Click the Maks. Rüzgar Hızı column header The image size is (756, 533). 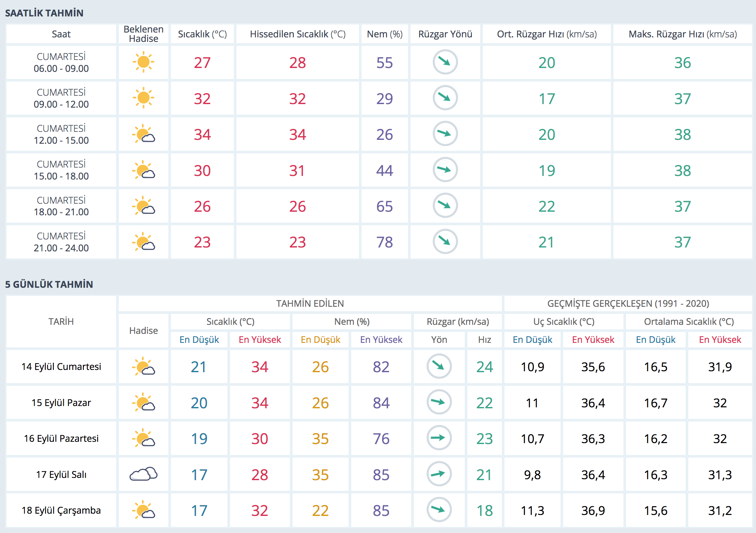(682, 34)
